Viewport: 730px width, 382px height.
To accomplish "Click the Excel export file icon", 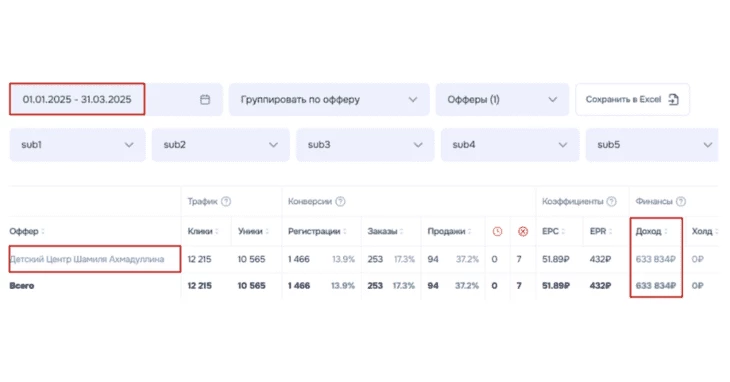I will 673,99.
